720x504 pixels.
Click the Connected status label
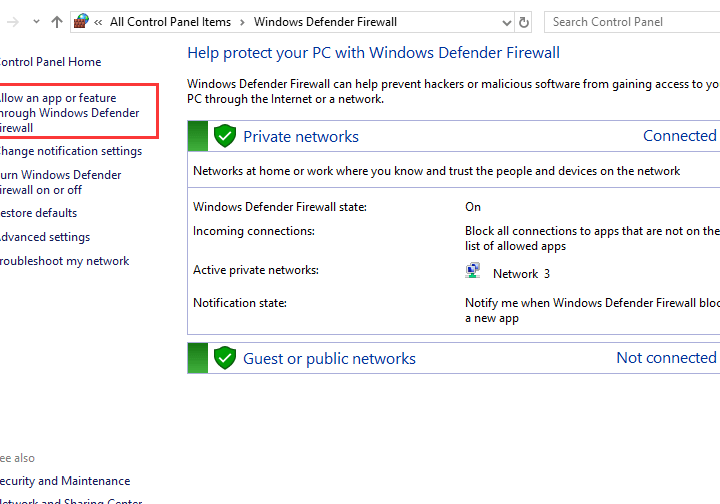click(680, 136)
